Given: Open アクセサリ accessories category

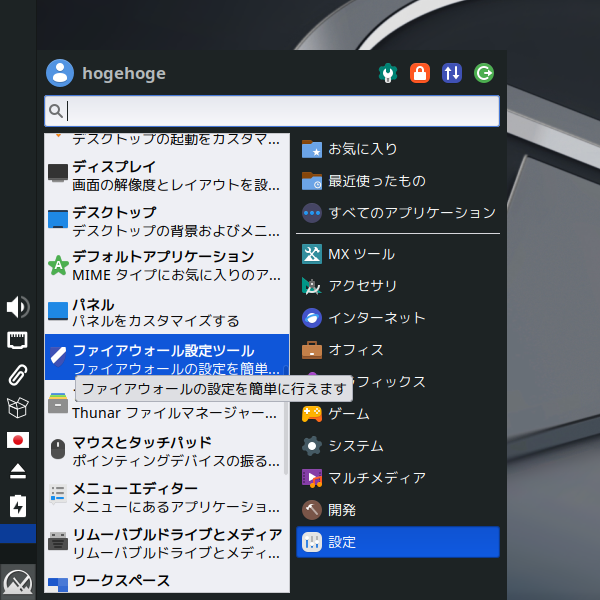Looking at the screenshot, I should coord(398,286).
